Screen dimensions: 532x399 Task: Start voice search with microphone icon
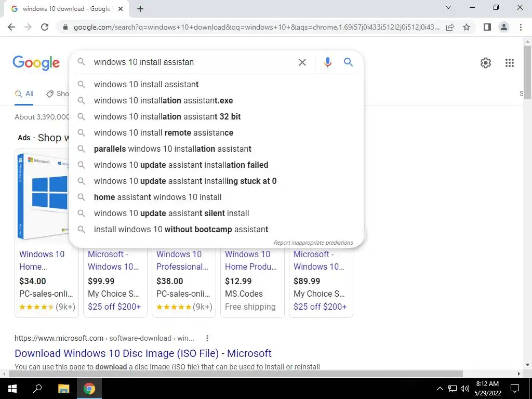327,62
